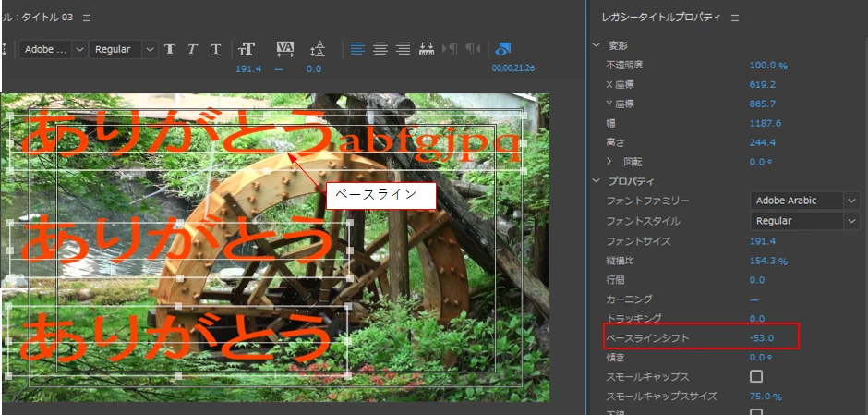Toggle underline text style in toolbar
The width and height of the screenshot is (868, 415).
pos(216,49)
